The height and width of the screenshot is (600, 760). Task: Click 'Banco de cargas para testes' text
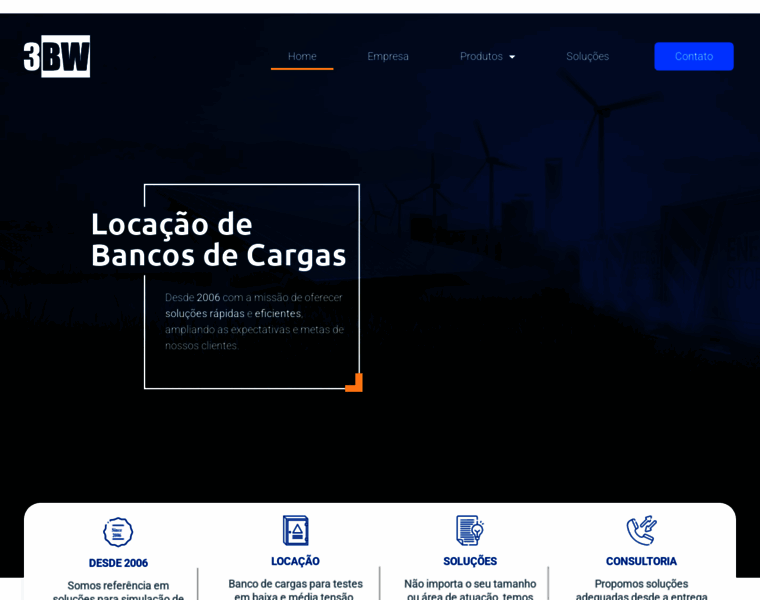[x=295, y=584]
